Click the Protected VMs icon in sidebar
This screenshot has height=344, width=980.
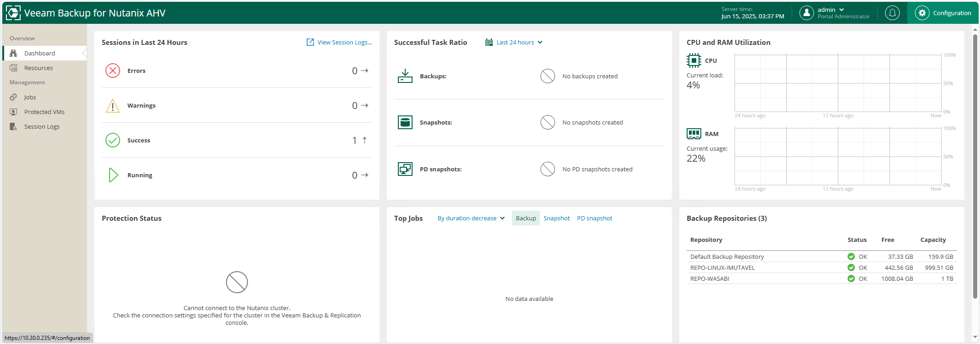point(14,112)
